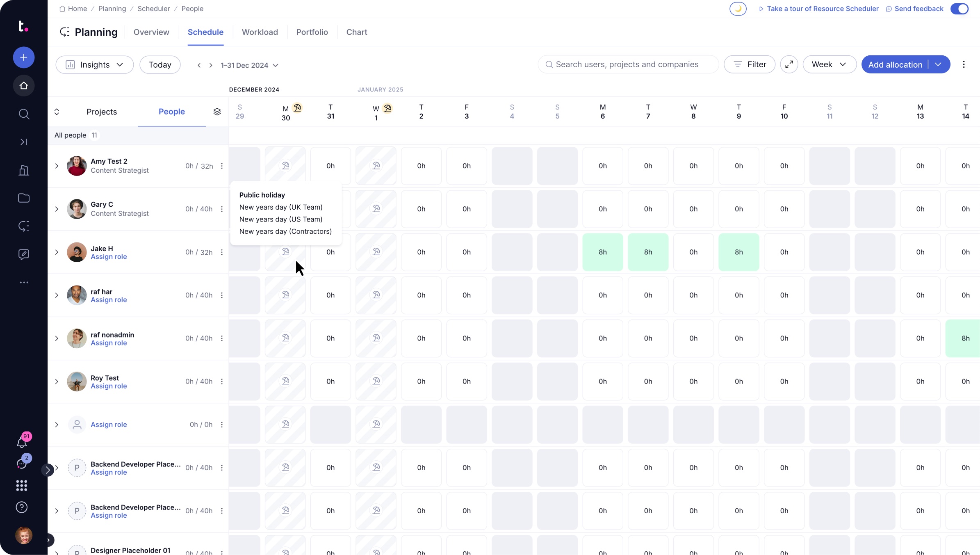Switch to the Overview tab

pyautogui.click(x=151, y=32)
